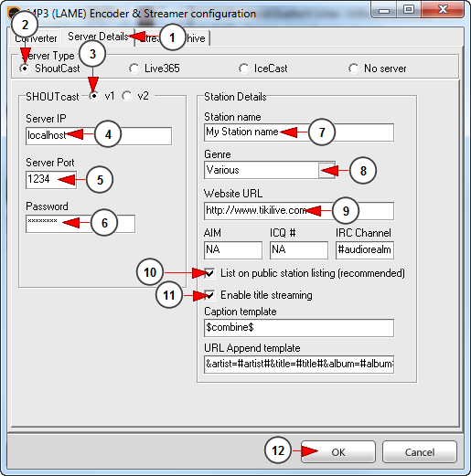Select the Password input field
471x476 pixels.
click(80, 224)
